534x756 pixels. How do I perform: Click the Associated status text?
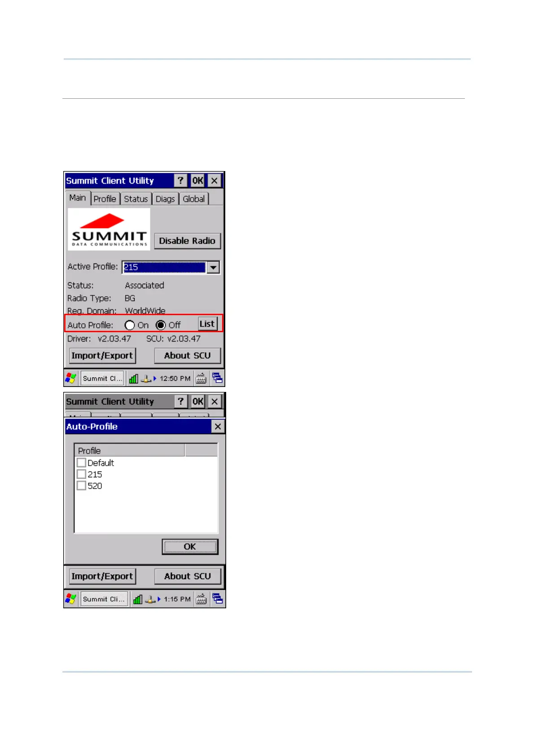pyautogui.click(x=144, y=286)
